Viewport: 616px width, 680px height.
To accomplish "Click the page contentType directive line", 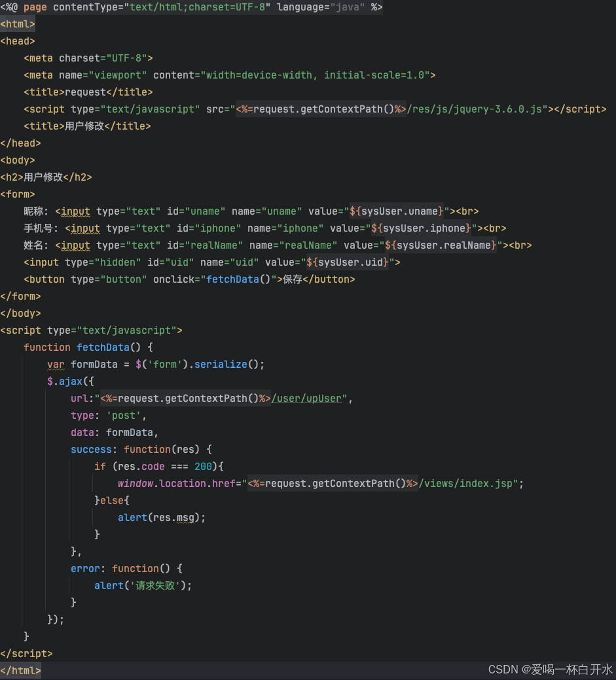I will [x=191, y=7].
